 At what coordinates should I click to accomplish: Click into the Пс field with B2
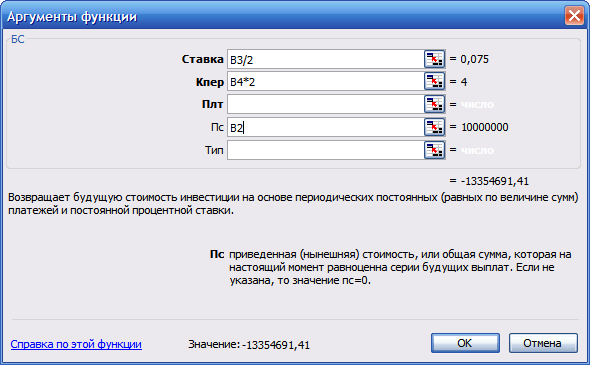pyautogui.click(x=325, y=127)
